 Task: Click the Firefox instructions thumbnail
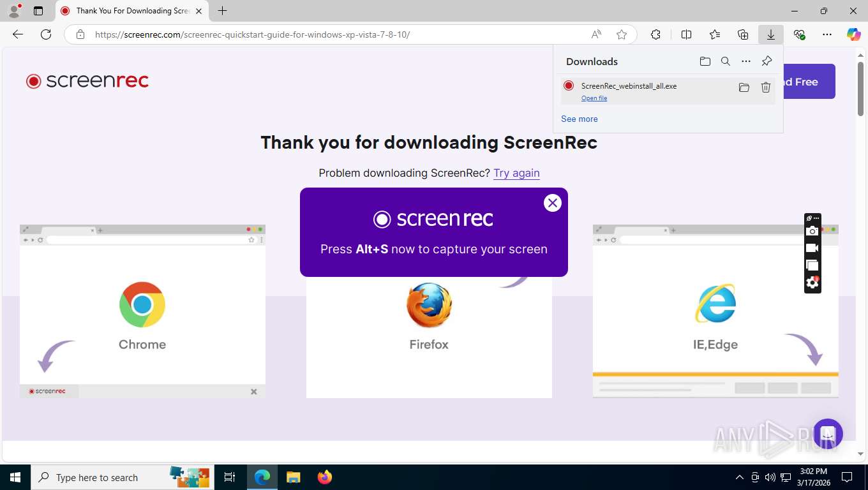tap(429, 338)
